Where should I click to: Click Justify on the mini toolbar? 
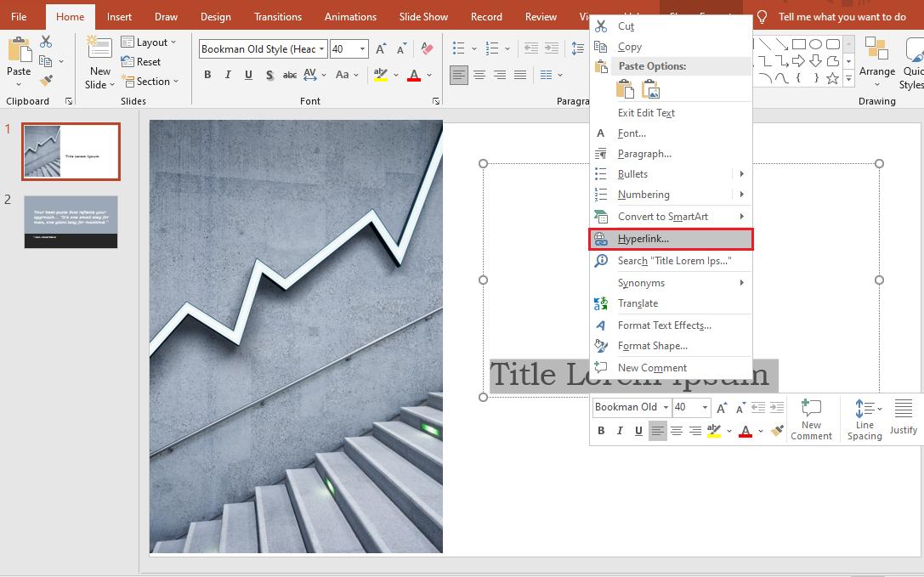click(x=904, y=418)
